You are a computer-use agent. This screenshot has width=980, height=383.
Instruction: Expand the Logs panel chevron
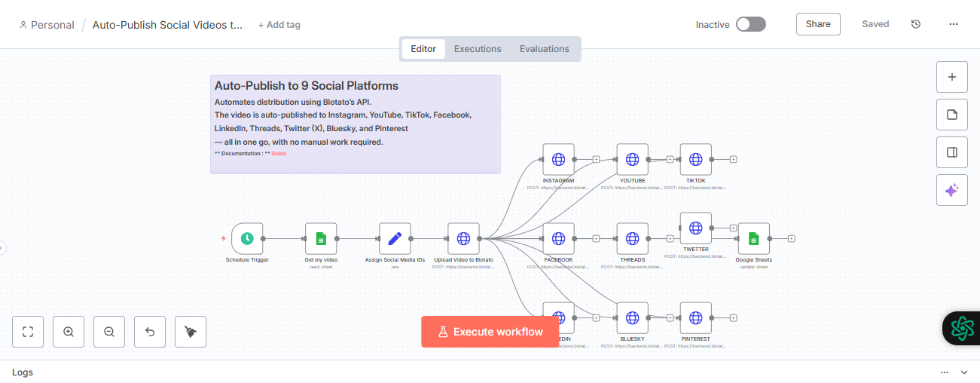tap(963, 372)
